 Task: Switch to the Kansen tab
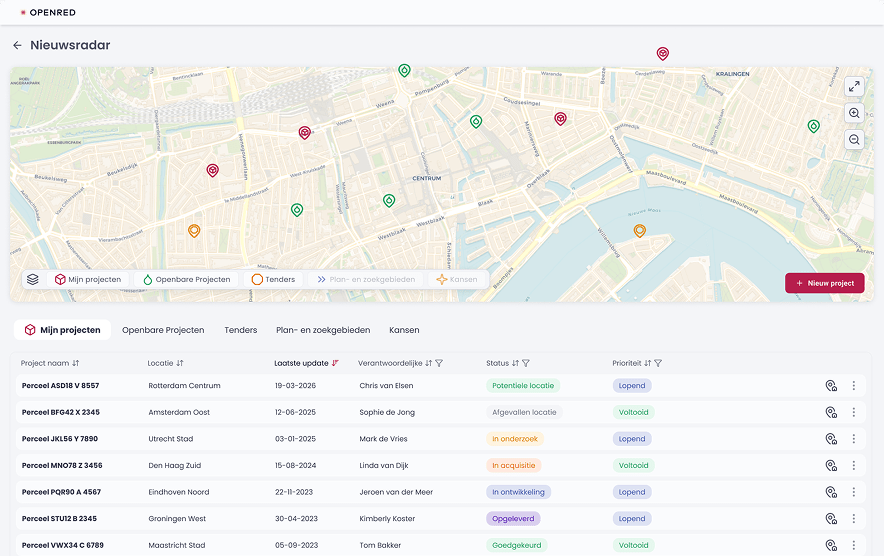tap(404, 330)
